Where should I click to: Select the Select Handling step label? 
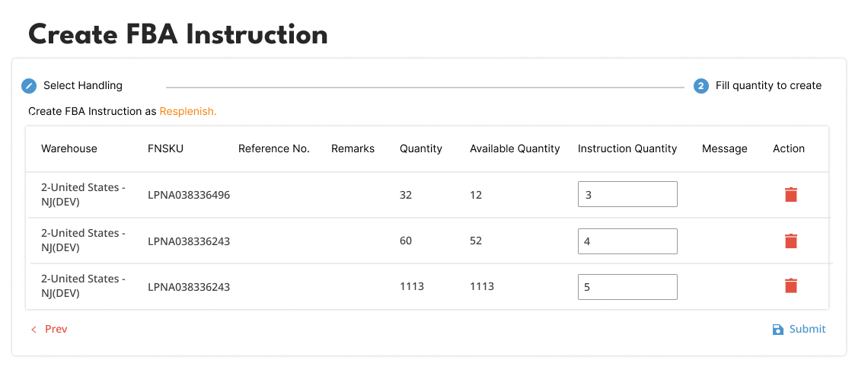82,85
